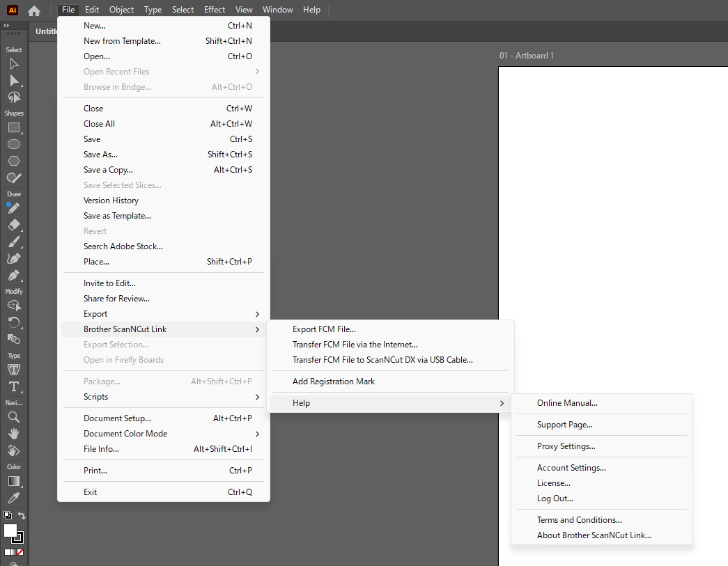Select the Ellipse tool
The height and width of the screenshot is (566, 728).
point(14,144)
